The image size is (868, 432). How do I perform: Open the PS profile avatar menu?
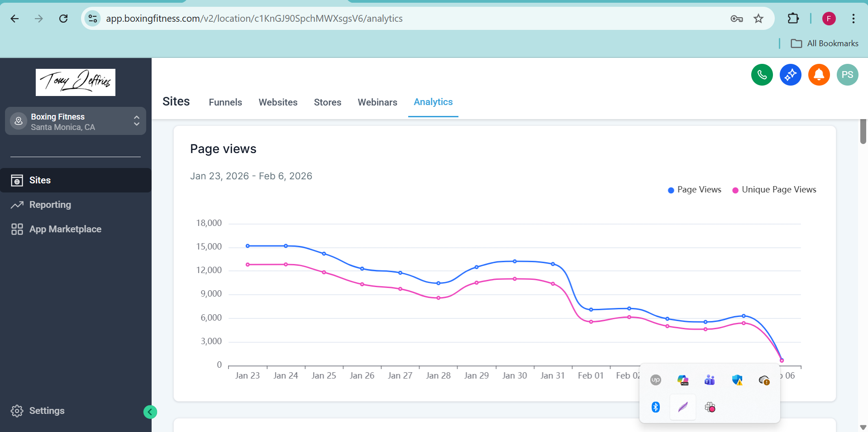click(847, 75)
